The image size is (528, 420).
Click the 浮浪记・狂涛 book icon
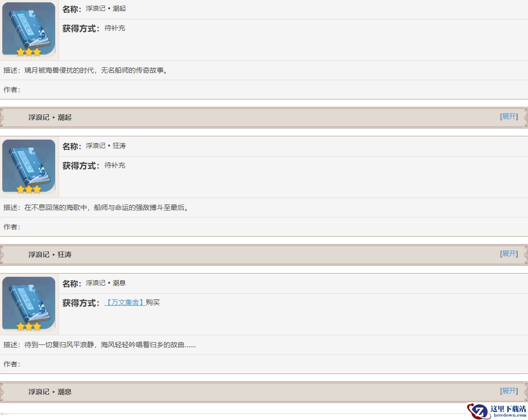tap(29, 166)
